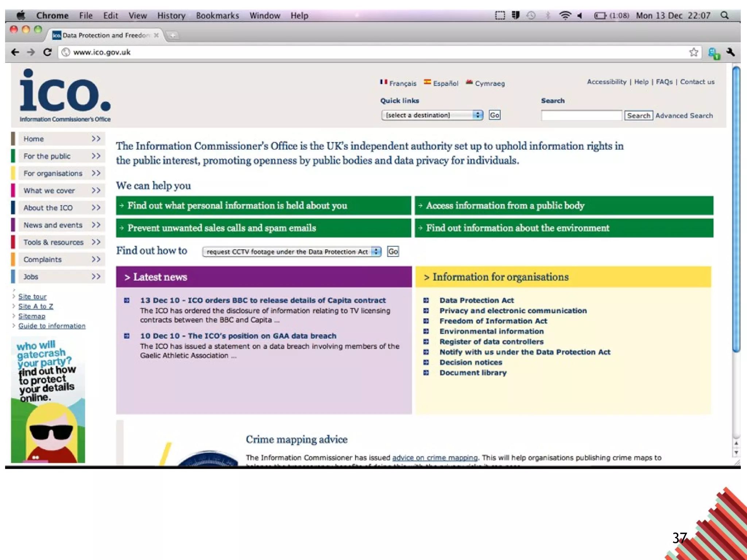Open the new tab button
Image resolution: width=747 pixels, height=560 pixels.
173,35
